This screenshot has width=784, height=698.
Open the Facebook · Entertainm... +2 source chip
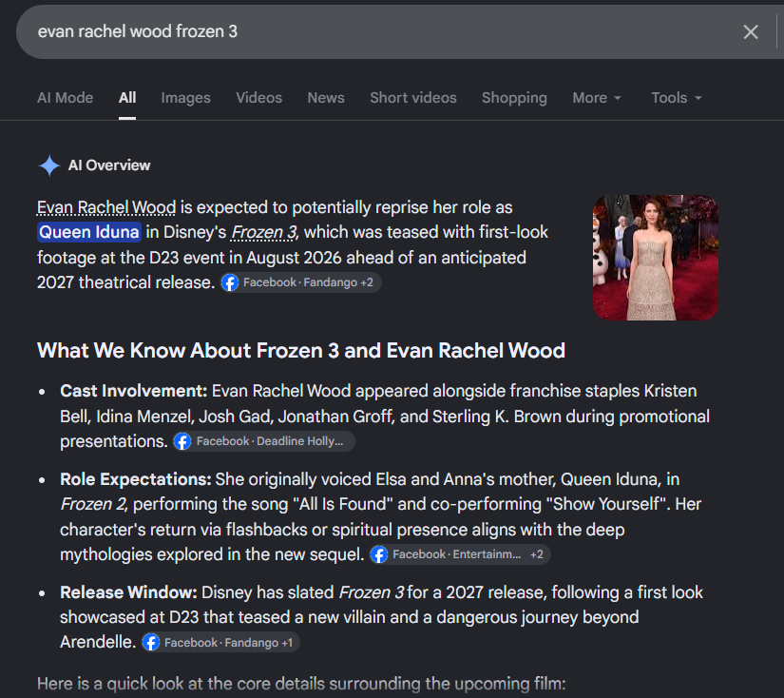(x=460, y=554)
